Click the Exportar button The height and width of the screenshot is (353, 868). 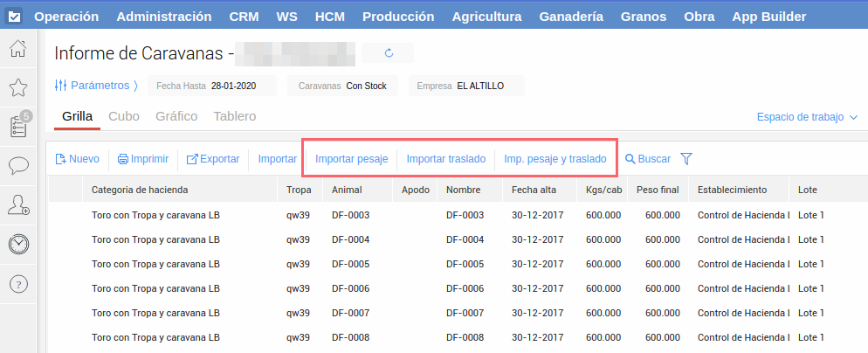tap(213, 159)
